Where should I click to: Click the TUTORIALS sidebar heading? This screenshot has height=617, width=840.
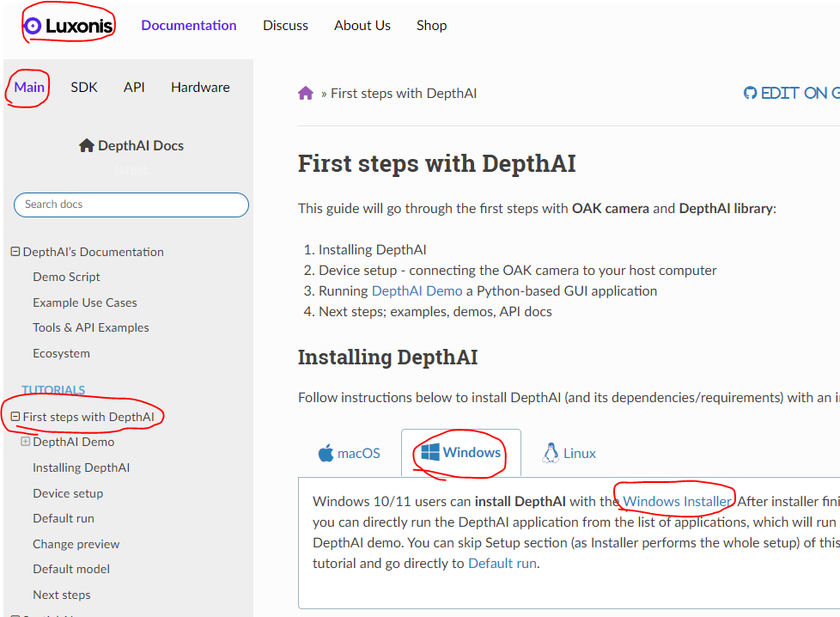tap(53, 390)
